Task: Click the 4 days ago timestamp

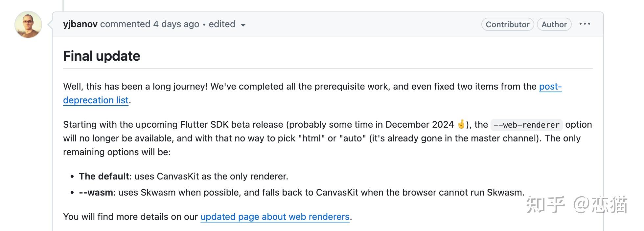Action: (176, 24)
